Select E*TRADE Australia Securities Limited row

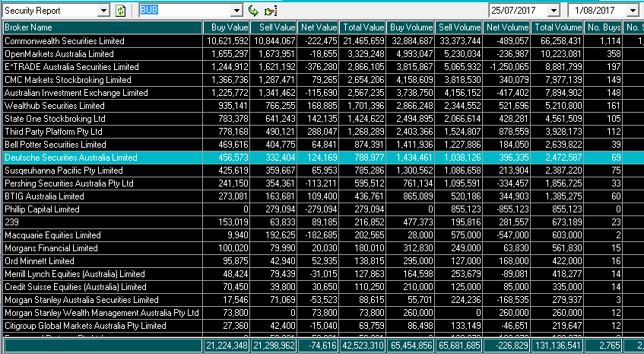click(322, 67)
